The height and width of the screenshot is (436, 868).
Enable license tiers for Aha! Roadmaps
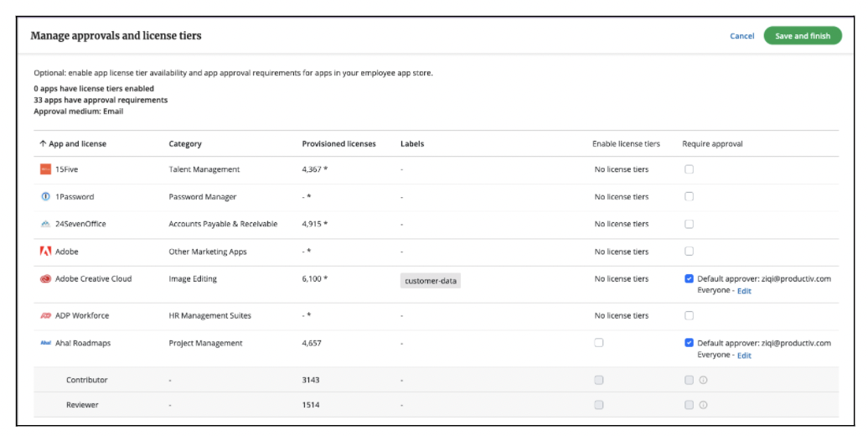598,343
